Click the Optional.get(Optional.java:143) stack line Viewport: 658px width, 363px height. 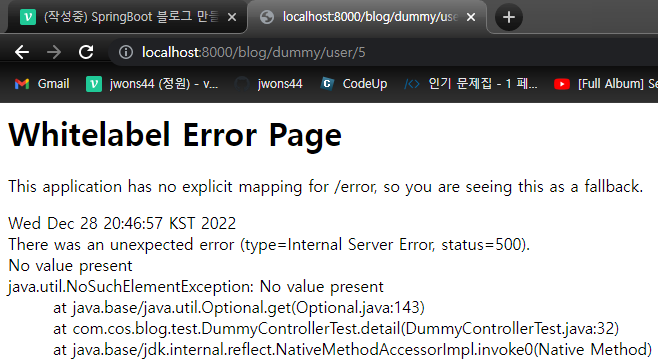pyautogui.click(x=239, y=308)
